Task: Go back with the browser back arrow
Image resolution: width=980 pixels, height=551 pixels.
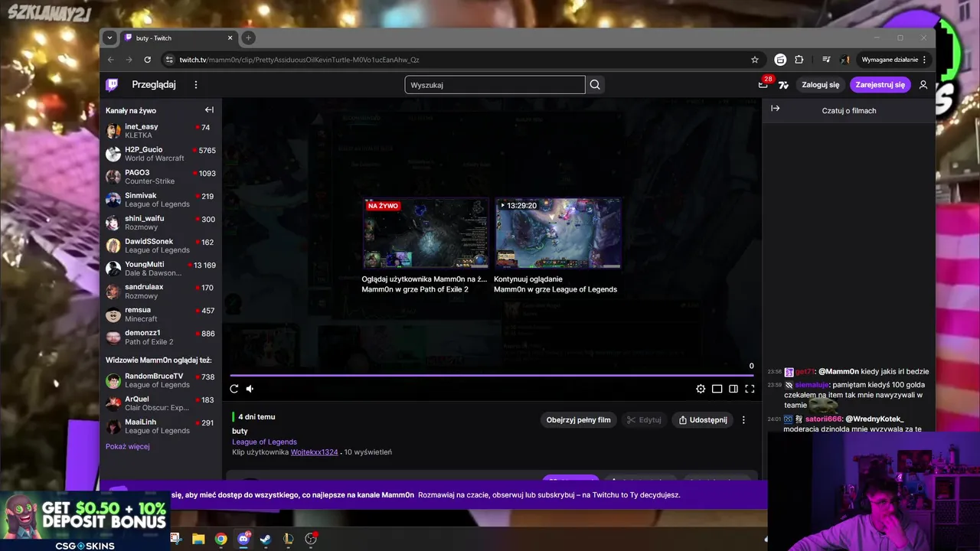Action: tap(111, 60)
